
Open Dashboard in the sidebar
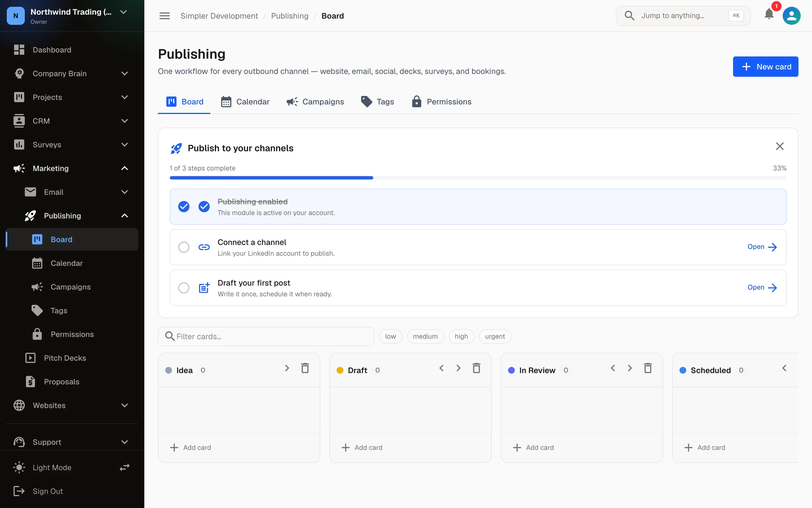click(x=72, y=50)
